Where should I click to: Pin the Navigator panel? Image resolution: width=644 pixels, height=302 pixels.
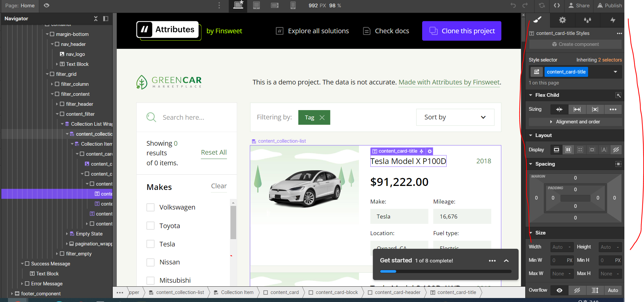pos(106,19)
